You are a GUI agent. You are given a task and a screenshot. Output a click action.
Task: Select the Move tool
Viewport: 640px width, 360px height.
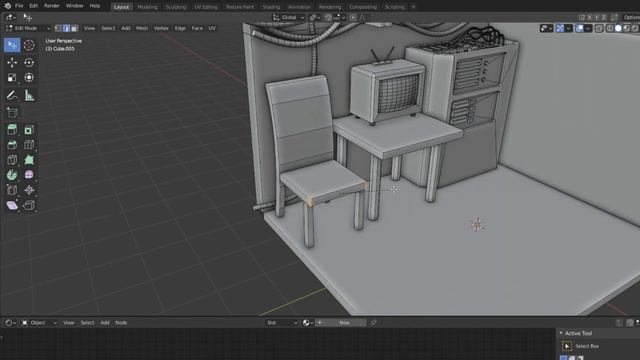pyautogui.click(x=12, y=62)
